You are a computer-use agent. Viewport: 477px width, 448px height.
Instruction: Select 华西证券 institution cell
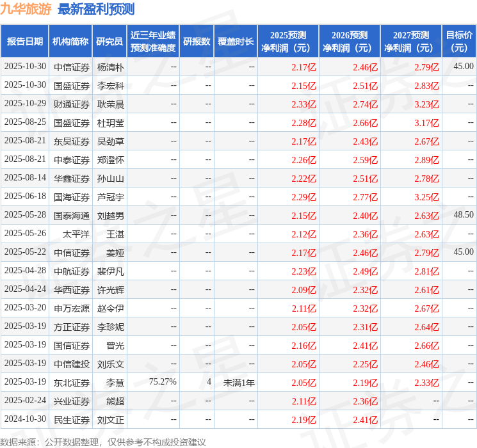72,290
